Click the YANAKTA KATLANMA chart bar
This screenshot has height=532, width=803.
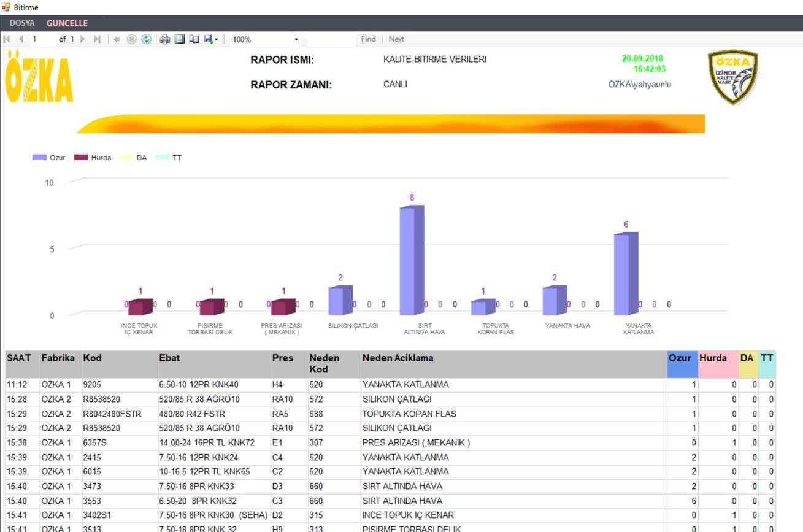[x=626, y=274]
